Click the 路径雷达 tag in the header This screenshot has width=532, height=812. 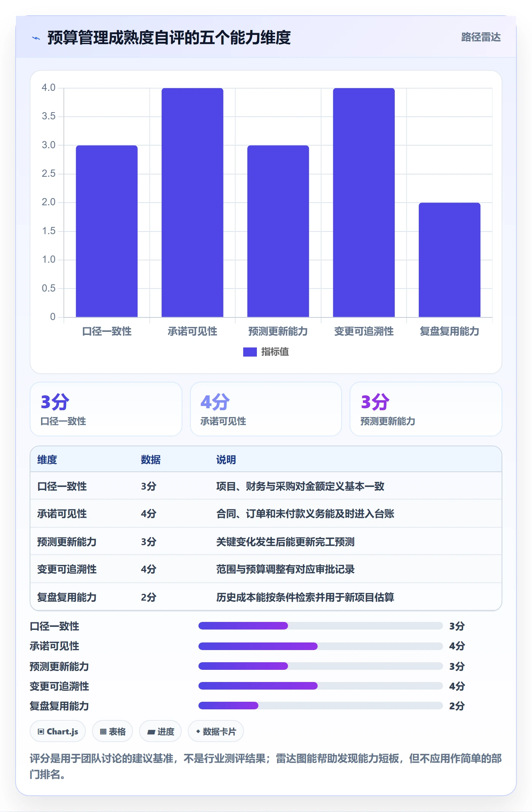tap(481, 37)
